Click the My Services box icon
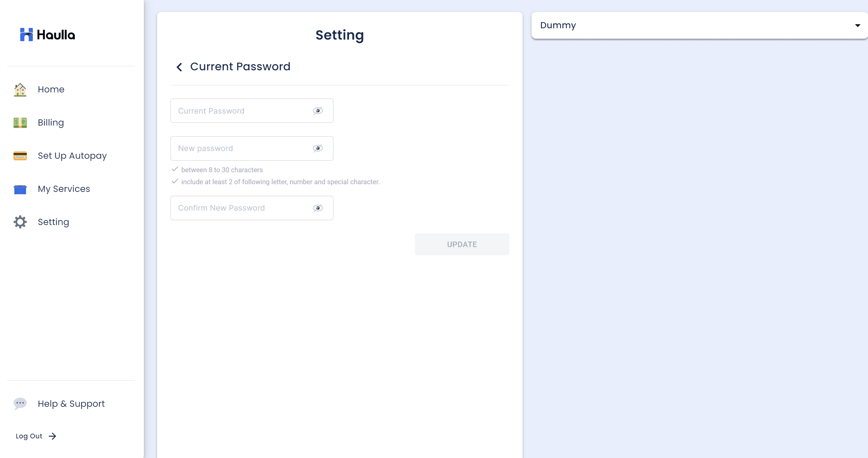The height and width of the screenshot is (458, 868). click(20, 189)
